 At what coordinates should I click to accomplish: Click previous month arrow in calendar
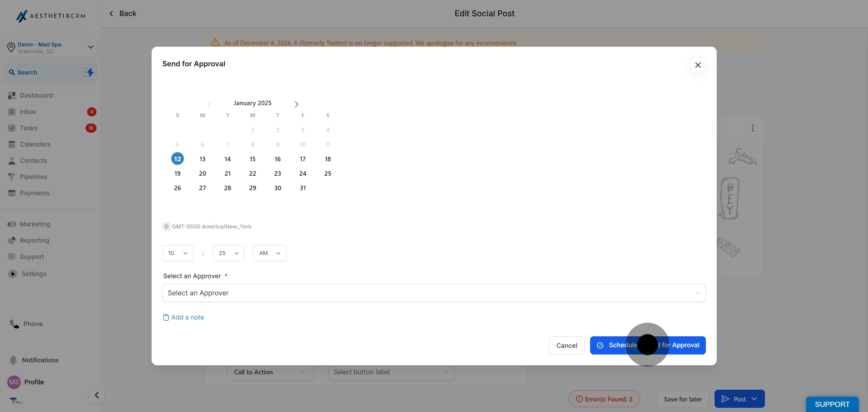click(x=209, y=104)
